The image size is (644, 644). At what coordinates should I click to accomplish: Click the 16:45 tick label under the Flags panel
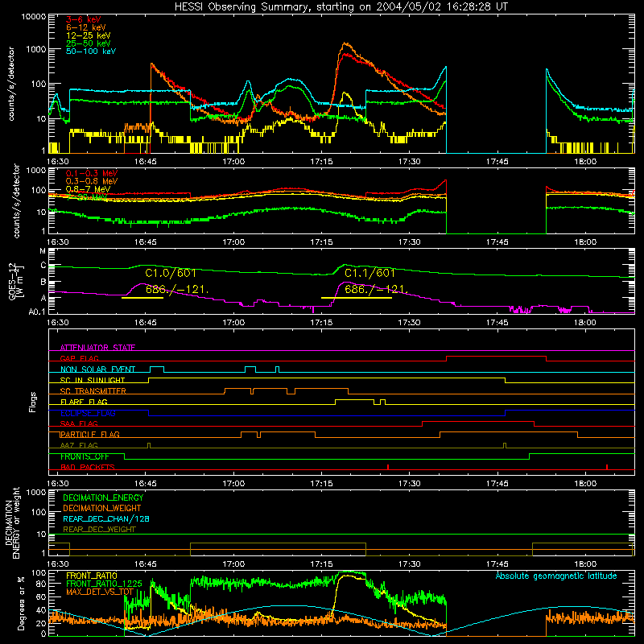146,484
